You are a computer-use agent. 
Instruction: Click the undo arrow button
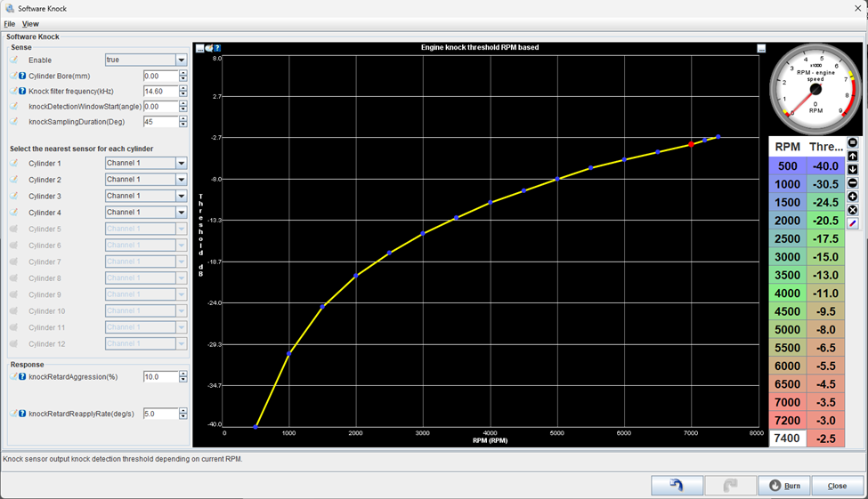click(x=677, y=486)
